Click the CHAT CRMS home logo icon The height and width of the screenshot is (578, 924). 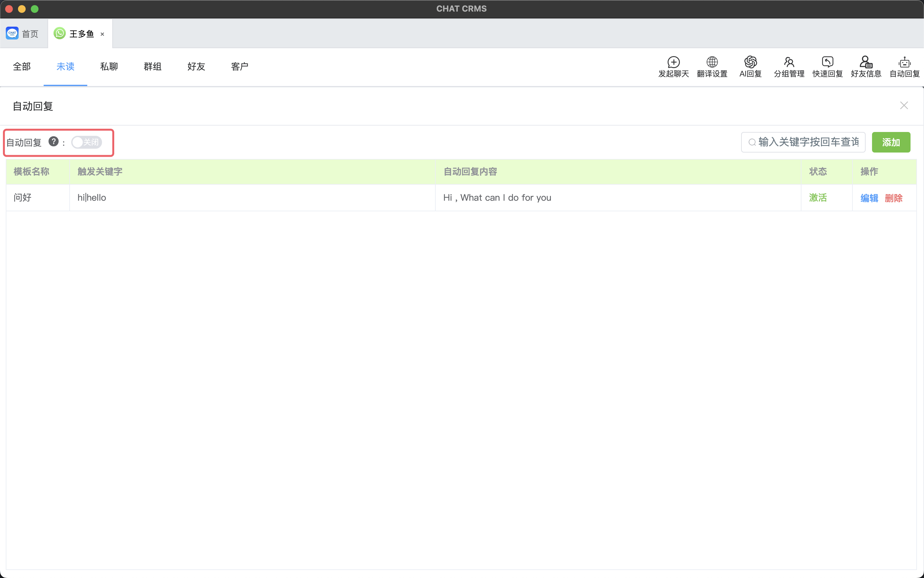pyautogui.click(x=12, y=33)
